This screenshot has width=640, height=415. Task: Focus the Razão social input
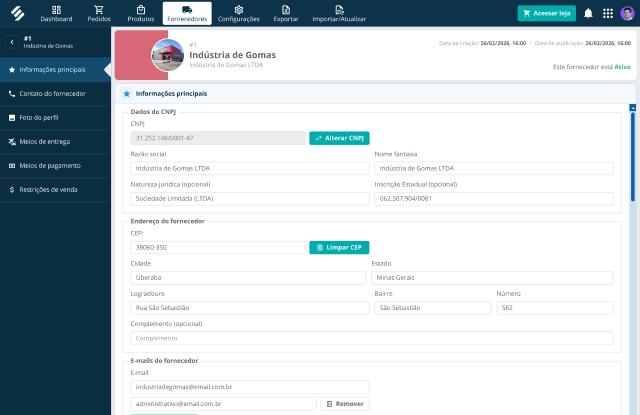[250, 169]
